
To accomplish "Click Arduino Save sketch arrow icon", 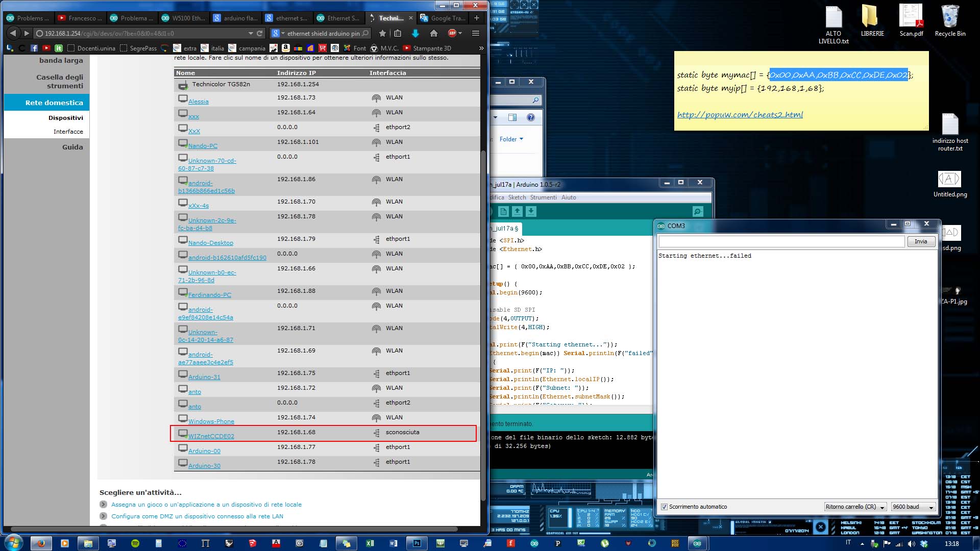I will 531,211.
